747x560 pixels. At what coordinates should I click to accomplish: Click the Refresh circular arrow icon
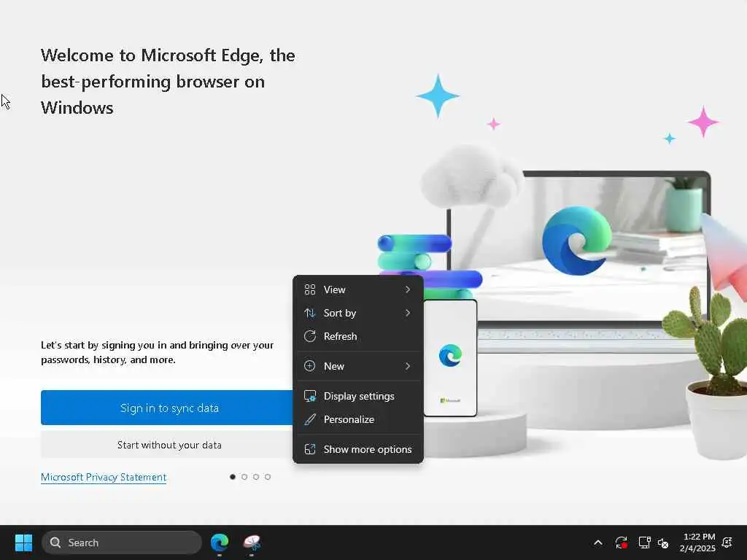pos(309,336)
